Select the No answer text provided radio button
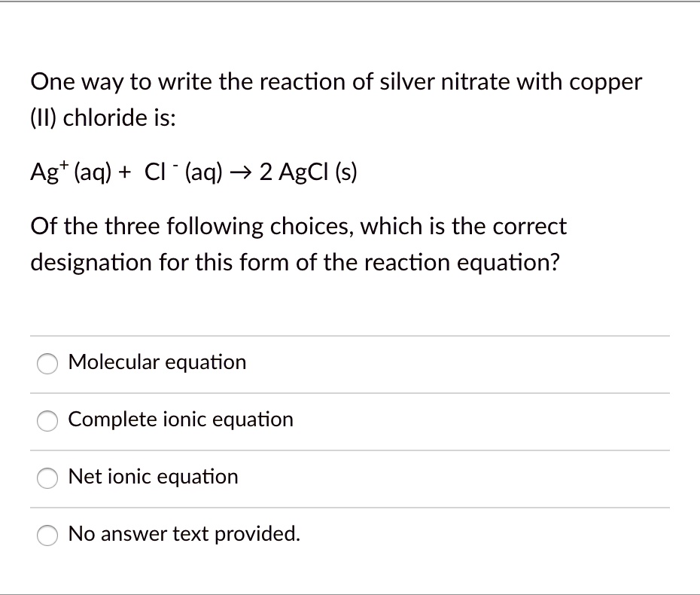The image size is (700, 595). point(47,535)
